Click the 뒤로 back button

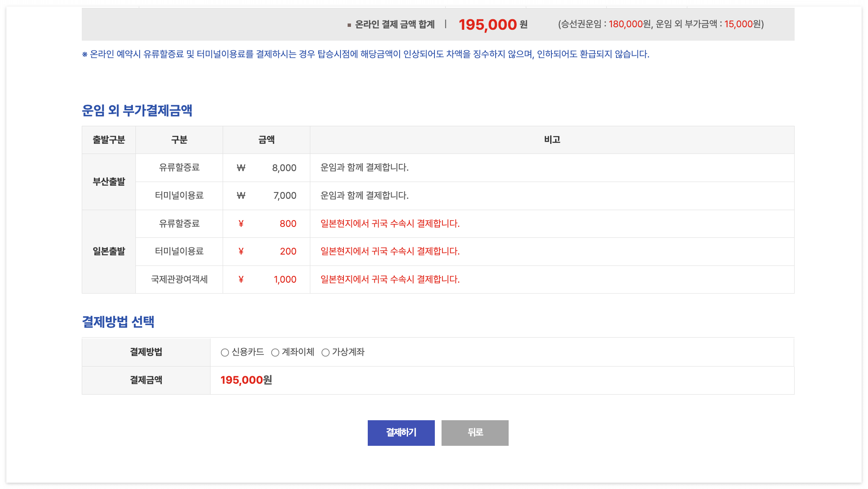tap(474, 432)
